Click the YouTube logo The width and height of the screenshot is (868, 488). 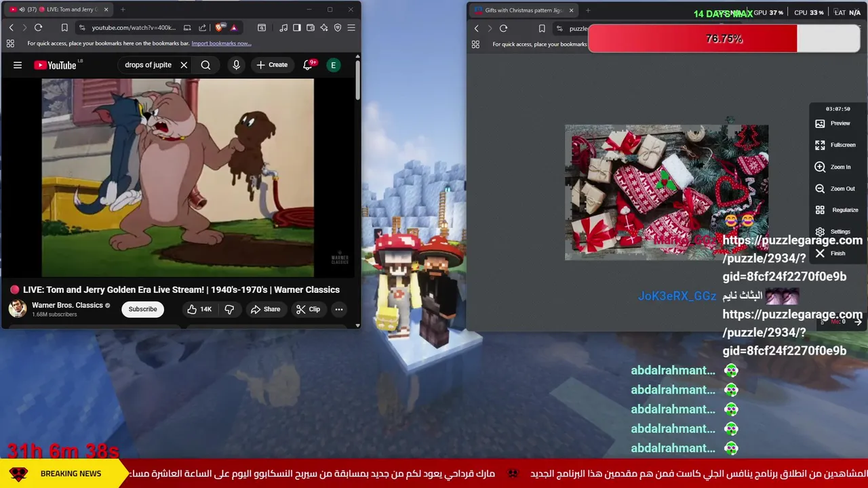click(x=56, y=65)
